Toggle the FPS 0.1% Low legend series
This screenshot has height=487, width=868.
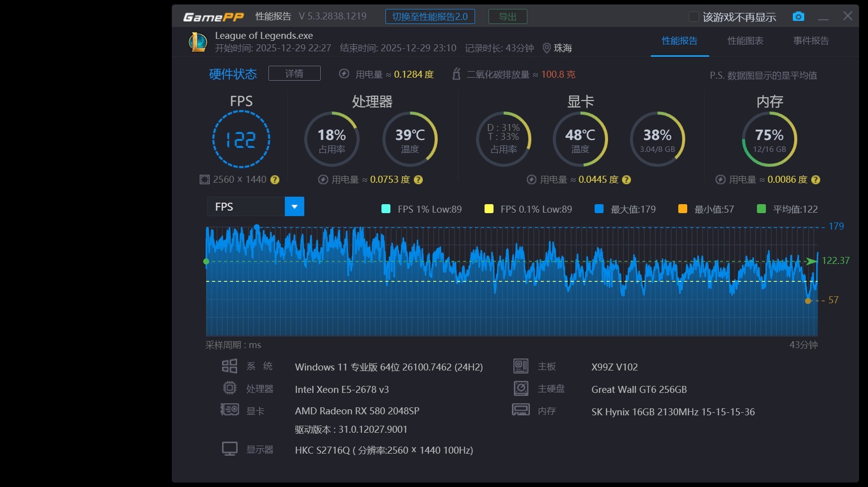point(489,209)
